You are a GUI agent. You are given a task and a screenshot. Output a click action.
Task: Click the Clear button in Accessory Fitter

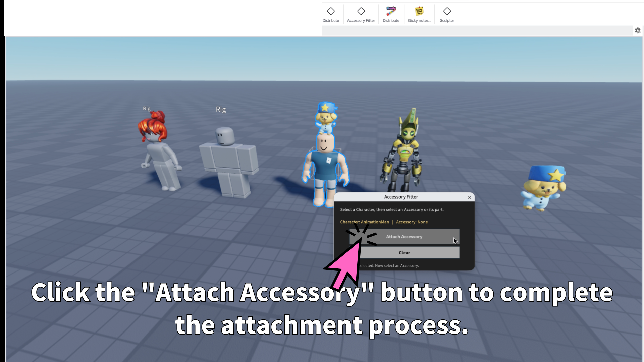(x=404, y=253)
